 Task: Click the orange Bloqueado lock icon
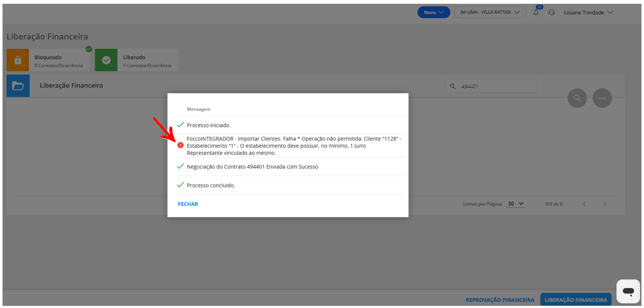point(18,60)
